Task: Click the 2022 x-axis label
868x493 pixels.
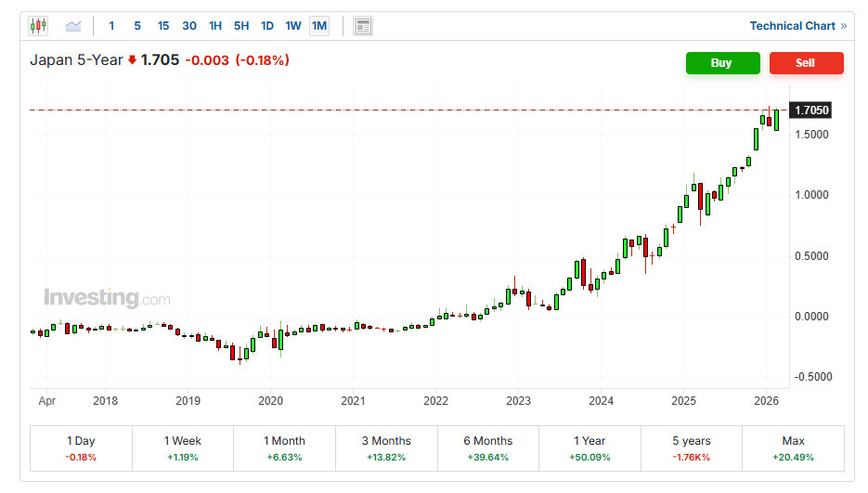Action: (435, 400)
